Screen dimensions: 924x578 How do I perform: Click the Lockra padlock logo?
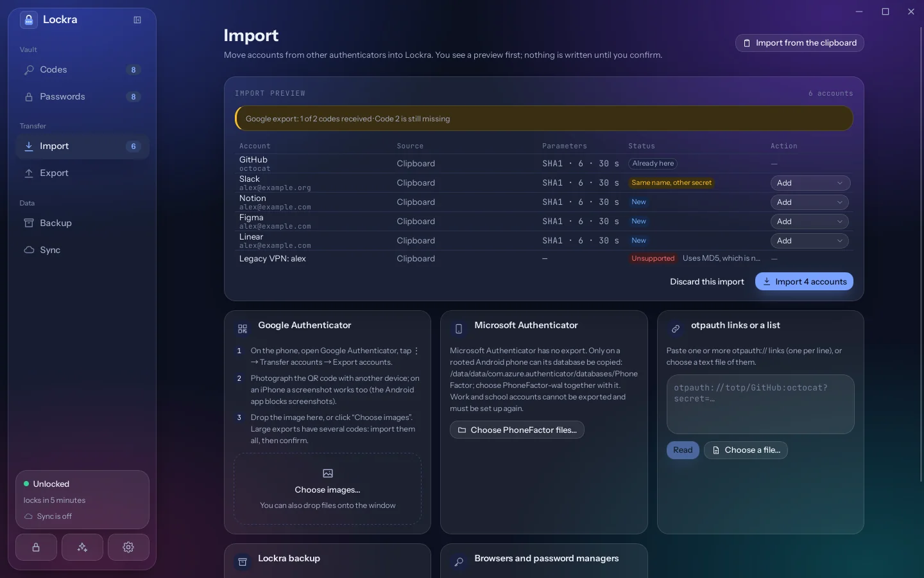click(29, 20)
